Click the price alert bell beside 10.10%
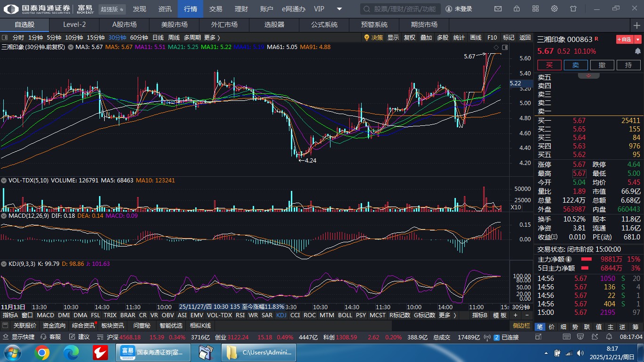 coord(638,51)
